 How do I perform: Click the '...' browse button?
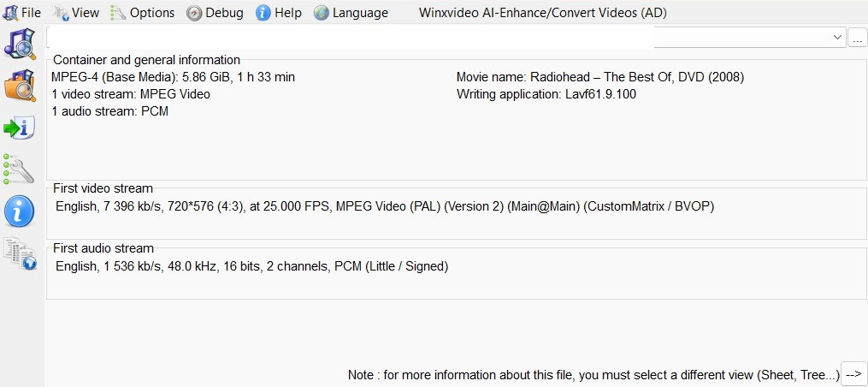pos(858,38)
